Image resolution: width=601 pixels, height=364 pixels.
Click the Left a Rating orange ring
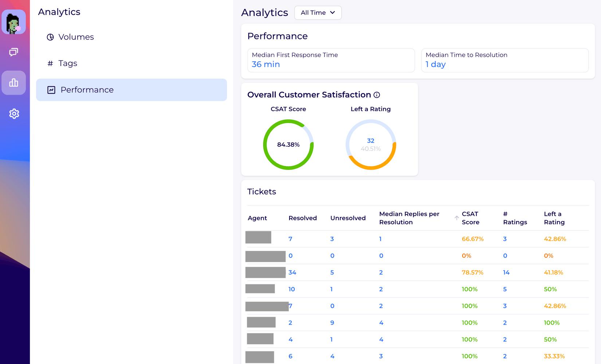371,145
